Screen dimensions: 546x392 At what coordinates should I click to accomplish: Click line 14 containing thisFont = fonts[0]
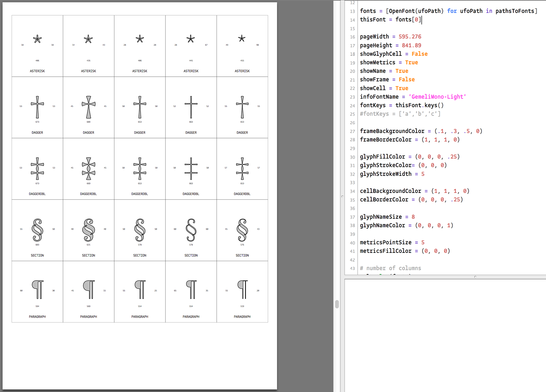[x=390, y=19]
